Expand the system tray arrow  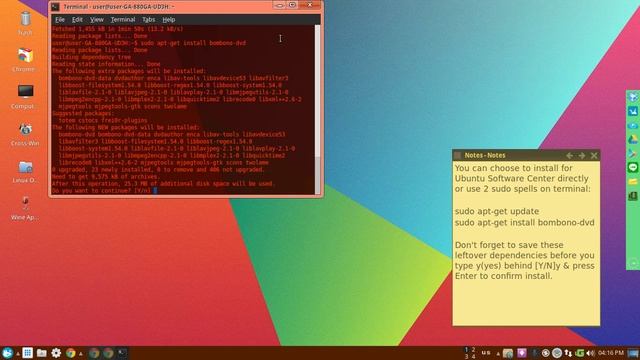point(498,353)
